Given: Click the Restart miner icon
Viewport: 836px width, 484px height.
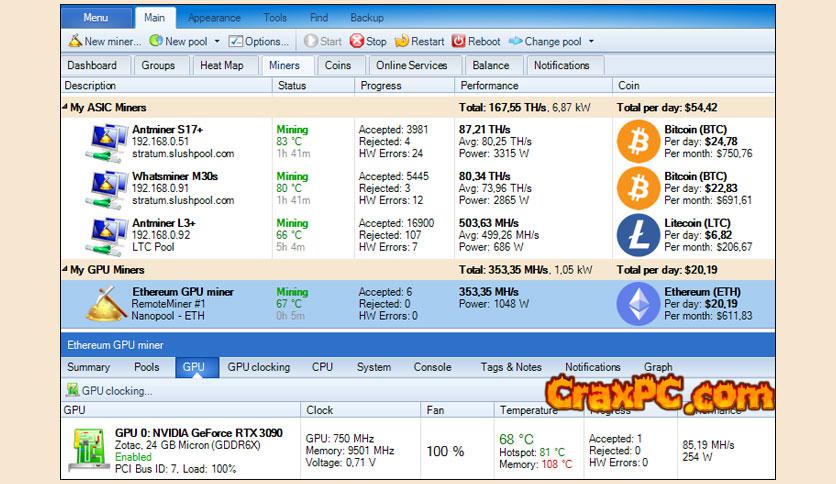Looking at the screenshot, I should pyautogui.click(x=401, y=41).
